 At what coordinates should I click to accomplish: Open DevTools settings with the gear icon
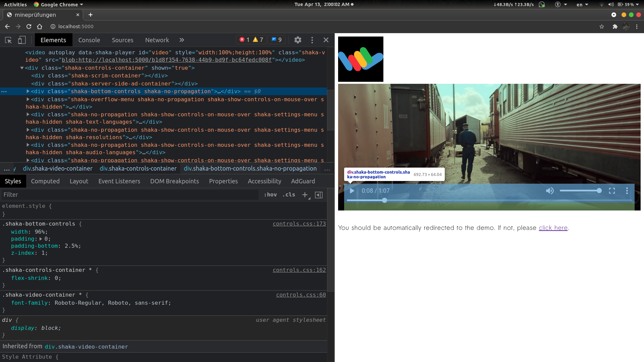[298, 40]
